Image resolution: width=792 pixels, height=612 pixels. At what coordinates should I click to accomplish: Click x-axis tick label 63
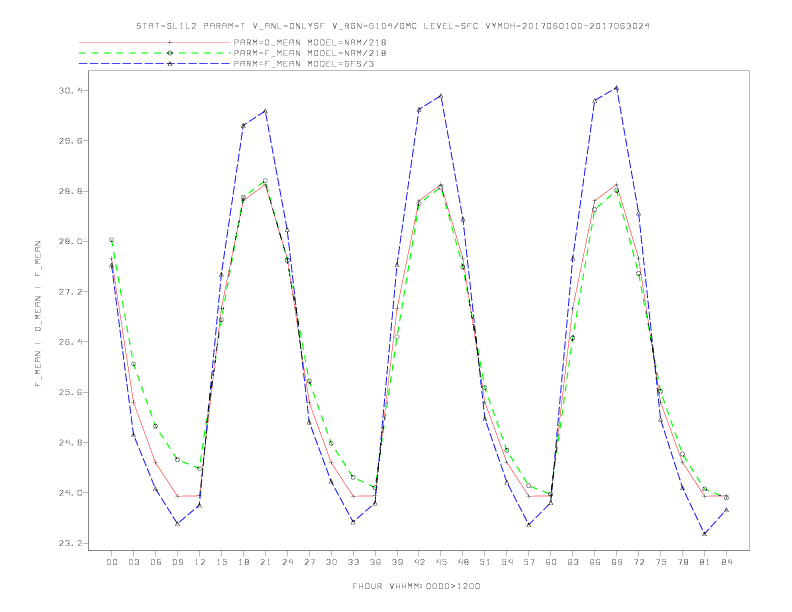tap(573, 562)
